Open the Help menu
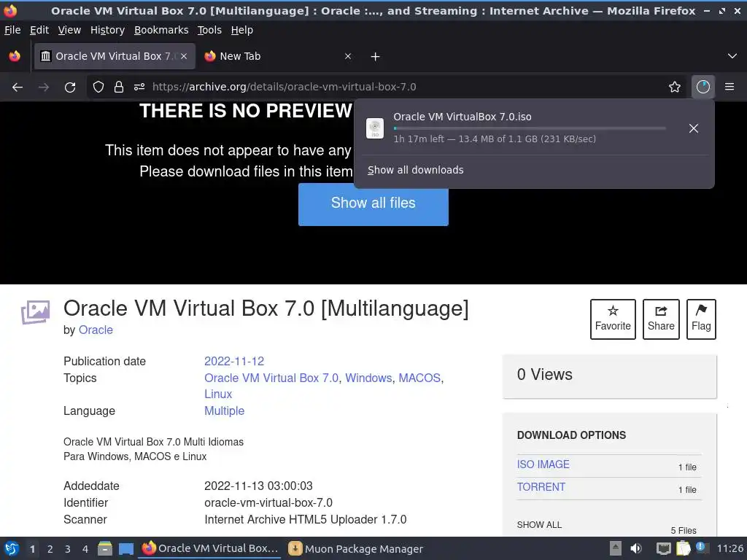747x560 pixels. click(x=242, y=30)
